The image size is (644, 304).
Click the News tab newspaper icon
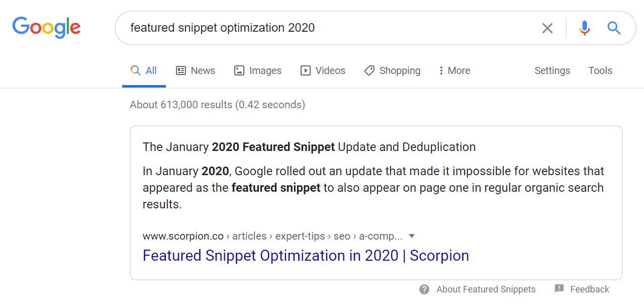pos(181,70)
